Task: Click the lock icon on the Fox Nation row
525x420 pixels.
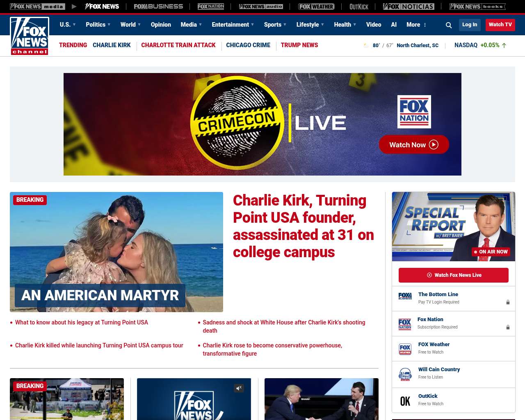Action: [x=508, y=327]
